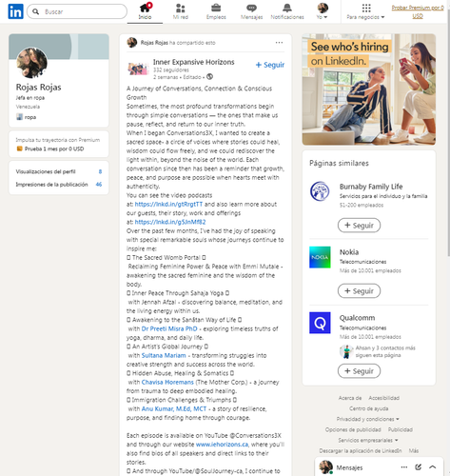
Task: Click the Chavisa Horemans mention
Action: pyautogui.click(x=167, y=382)
